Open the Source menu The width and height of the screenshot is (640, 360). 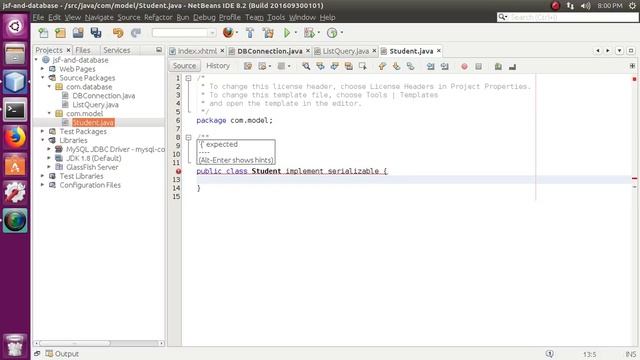click(x=129, y=17)
